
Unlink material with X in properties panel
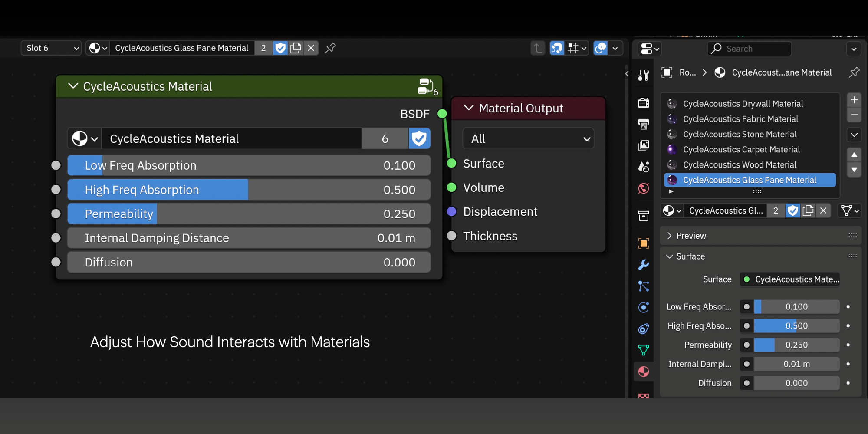[823, 210]
